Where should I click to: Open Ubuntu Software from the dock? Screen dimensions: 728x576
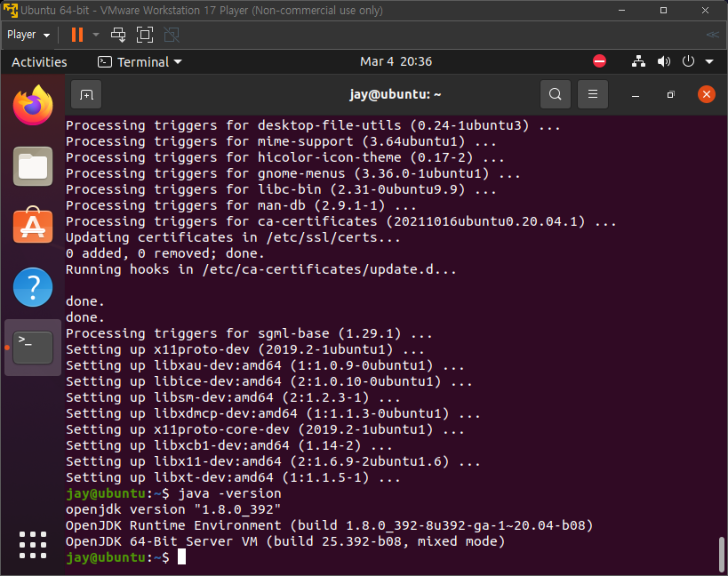click(x=33, y=226)
